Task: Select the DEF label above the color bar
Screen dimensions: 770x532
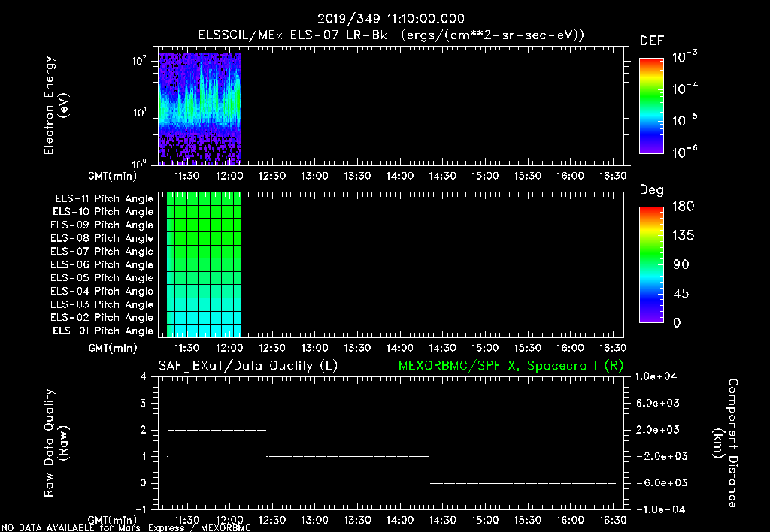Action: click(x=652, y=41)
